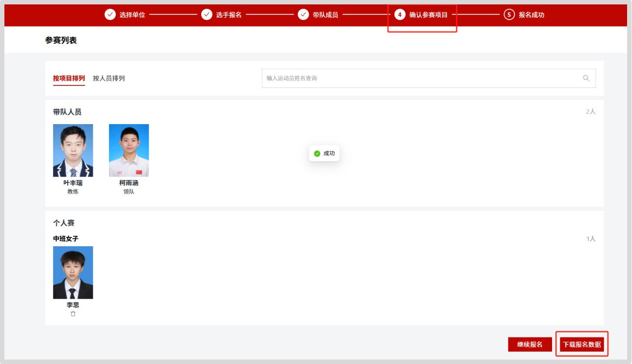Click 叶丰瑞 name text
This screenshot has height=364, width=632.
point(73,183)
